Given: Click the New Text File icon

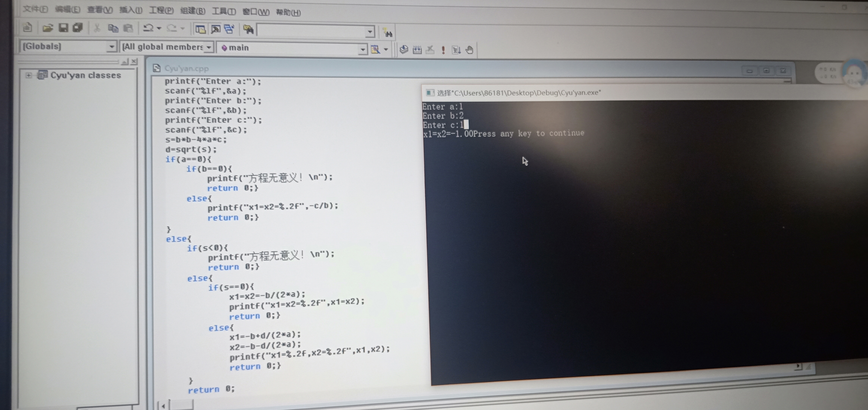Looking at the screenshot, I should (28, 27).
